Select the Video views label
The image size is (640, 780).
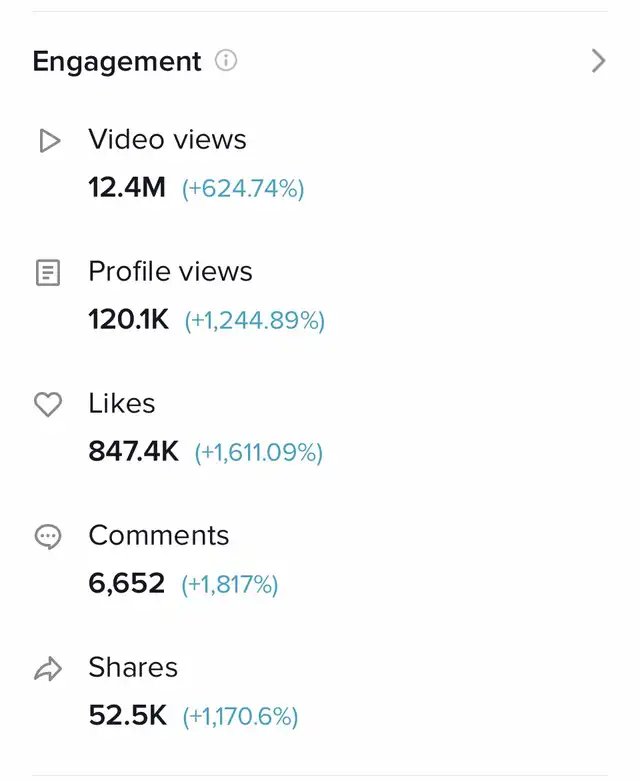(168, 139)
